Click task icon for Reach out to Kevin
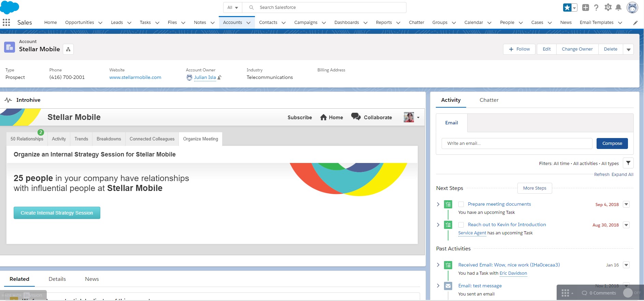The image size is (644, 301). (x=448, y=225)
